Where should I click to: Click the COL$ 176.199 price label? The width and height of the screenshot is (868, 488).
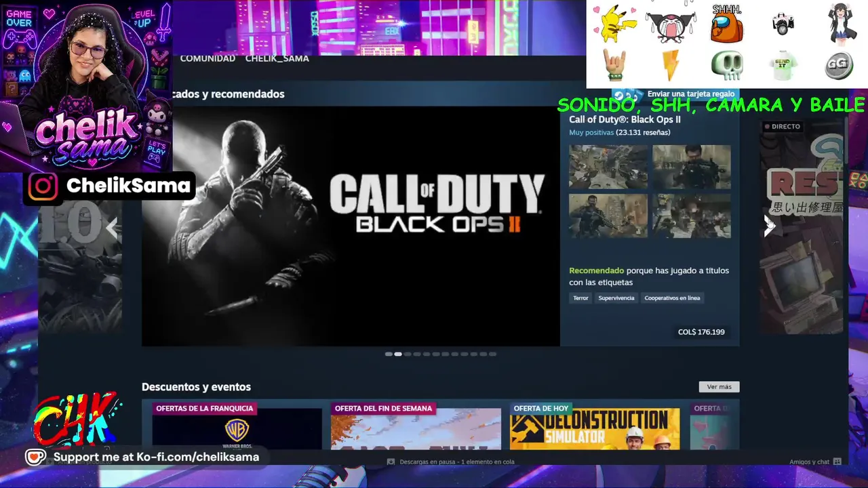click(x=701, y=332)
